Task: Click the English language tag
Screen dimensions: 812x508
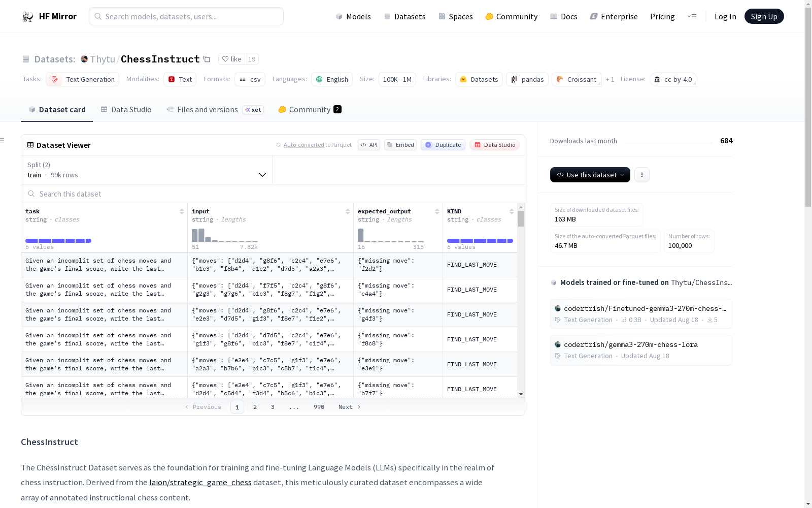Action: (x=332, y=79)
